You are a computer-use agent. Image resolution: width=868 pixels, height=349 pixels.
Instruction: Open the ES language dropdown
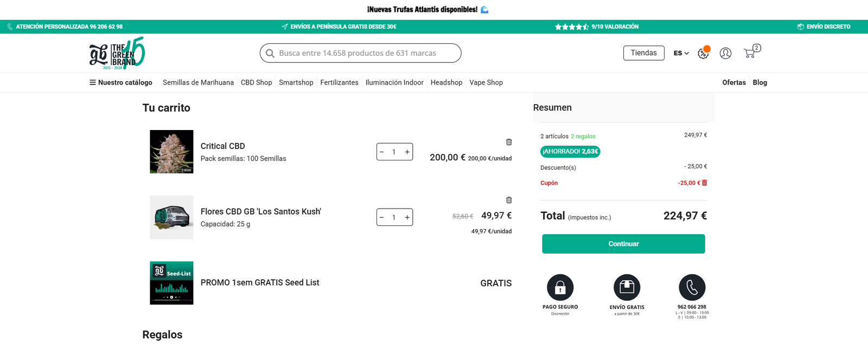[x=681, y=53]
